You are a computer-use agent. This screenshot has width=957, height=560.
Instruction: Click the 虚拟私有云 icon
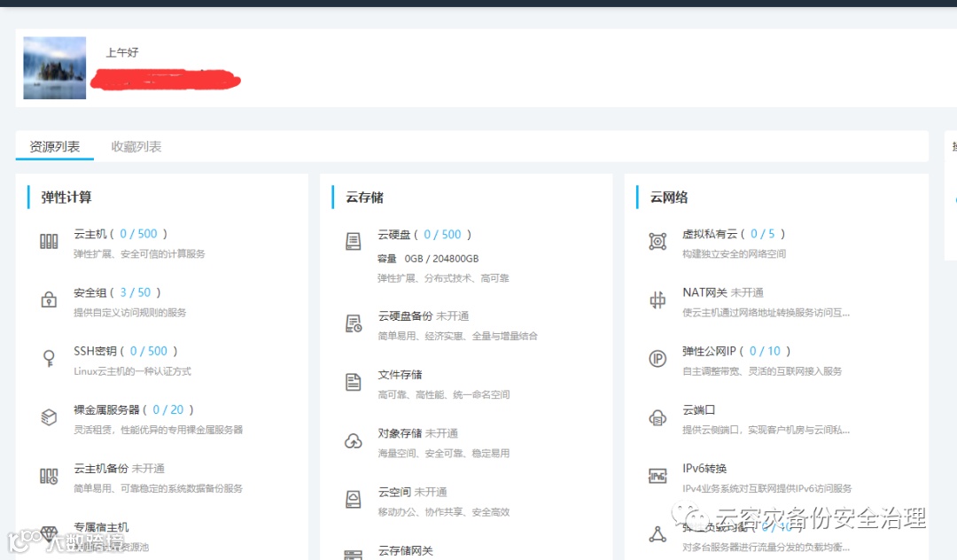pos(657,242)
